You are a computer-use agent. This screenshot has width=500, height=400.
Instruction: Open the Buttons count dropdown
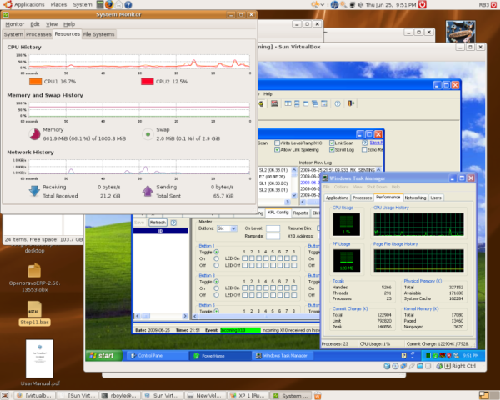[233, 229]
